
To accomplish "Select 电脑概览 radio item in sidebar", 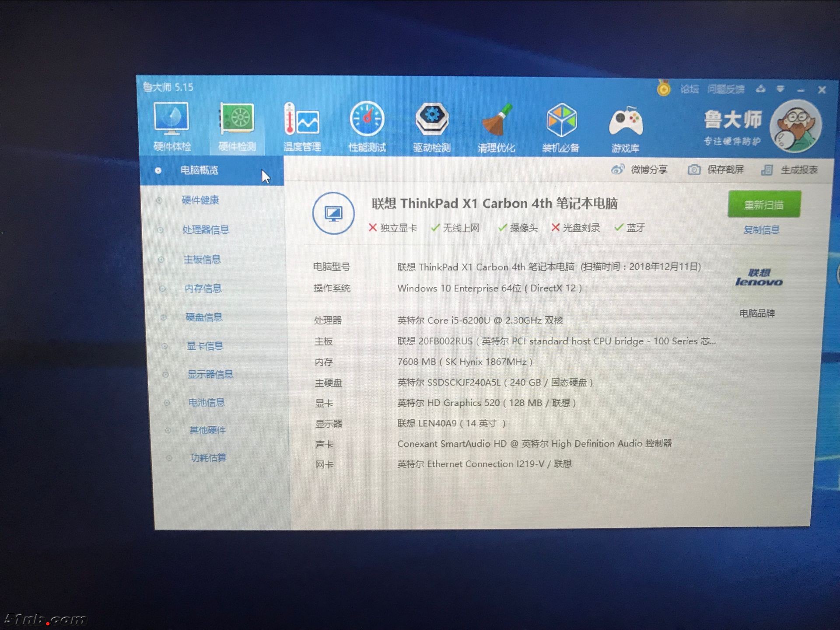I will 199,171.
